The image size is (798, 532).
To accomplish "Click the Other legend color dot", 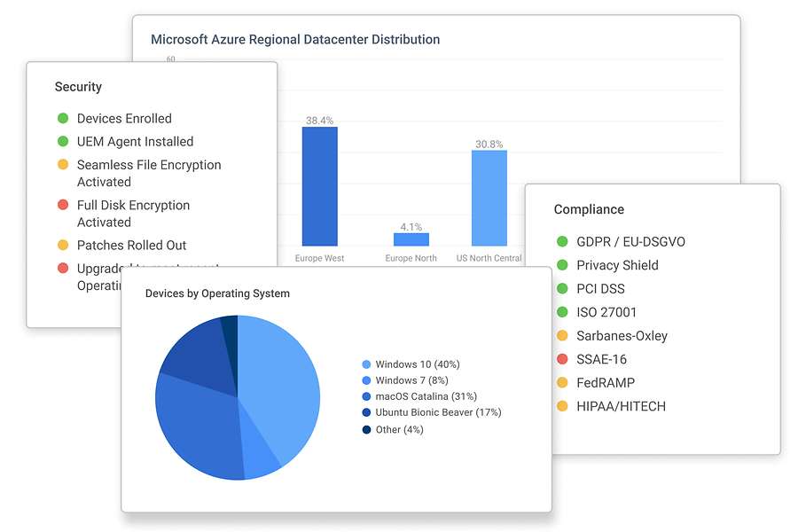I will (x=366, y=429).
